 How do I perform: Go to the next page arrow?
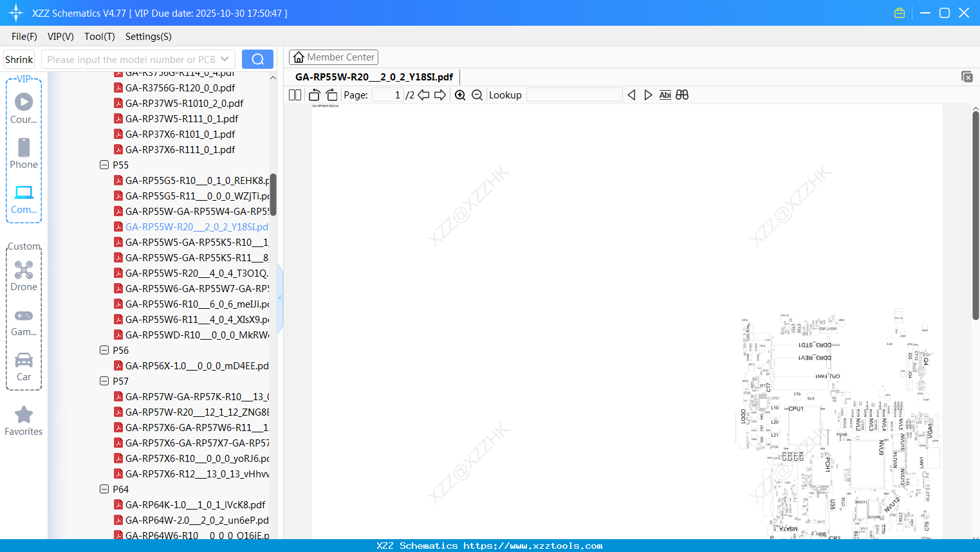(x=440, y=95)
